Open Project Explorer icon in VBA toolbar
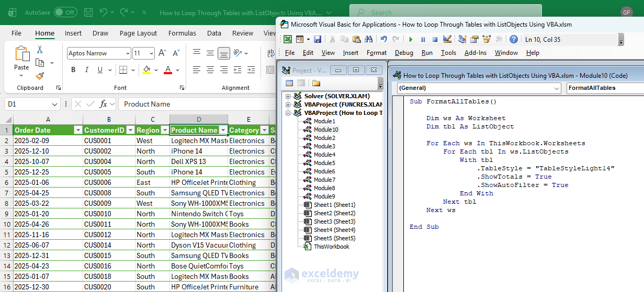 (462, 39)
